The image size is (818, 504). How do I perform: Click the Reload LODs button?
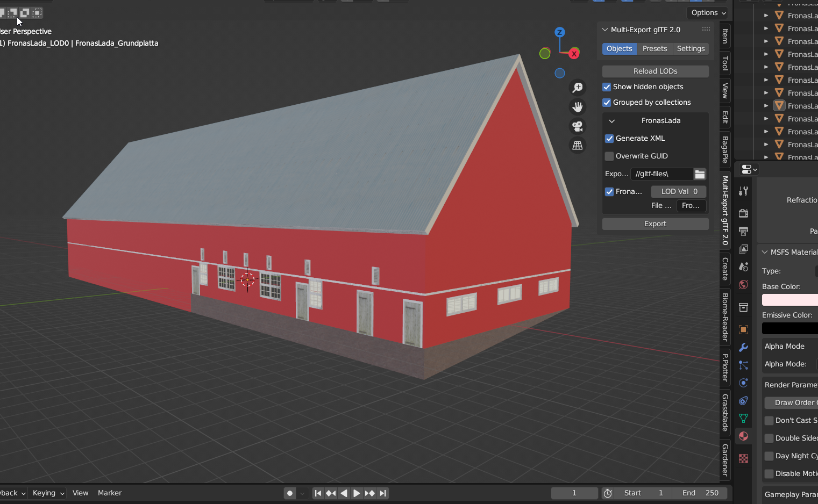pos(655,71)
